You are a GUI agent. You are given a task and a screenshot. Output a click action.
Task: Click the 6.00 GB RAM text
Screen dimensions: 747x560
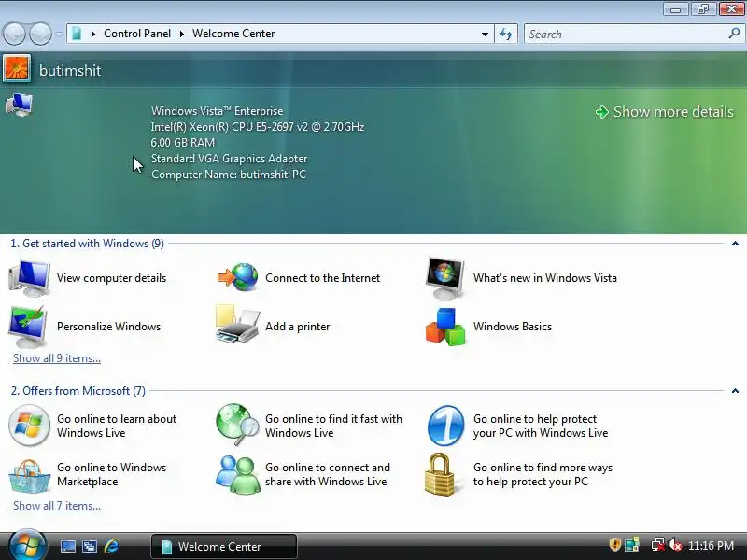pos(182,143)
